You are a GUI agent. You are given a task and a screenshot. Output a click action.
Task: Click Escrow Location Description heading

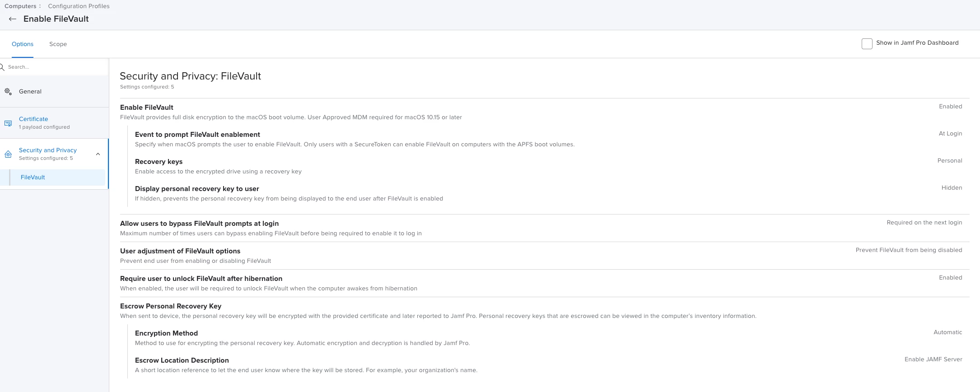pos(182,360)
